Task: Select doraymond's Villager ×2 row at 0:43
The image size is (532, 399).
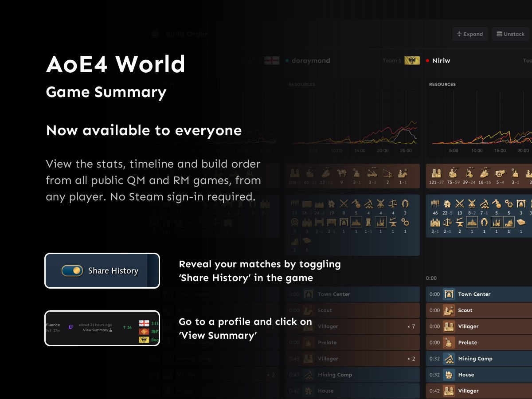Action: point(352,359)
